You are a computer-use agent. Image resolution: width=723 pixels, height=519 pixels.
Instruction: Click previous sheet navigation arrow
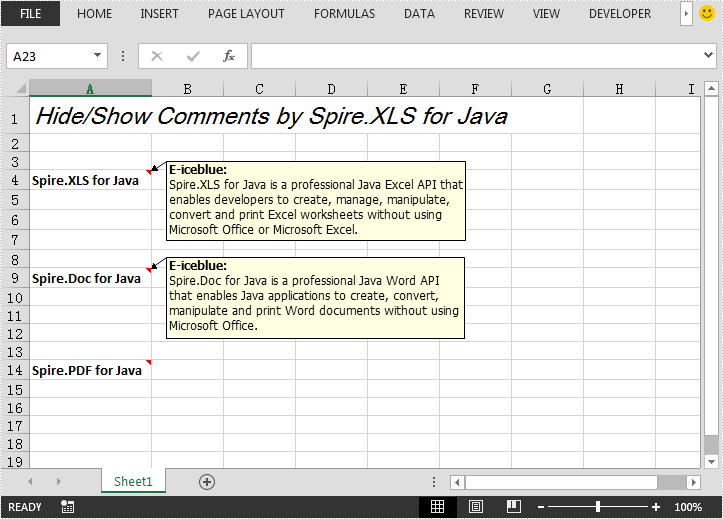click(x=30, y=482)
